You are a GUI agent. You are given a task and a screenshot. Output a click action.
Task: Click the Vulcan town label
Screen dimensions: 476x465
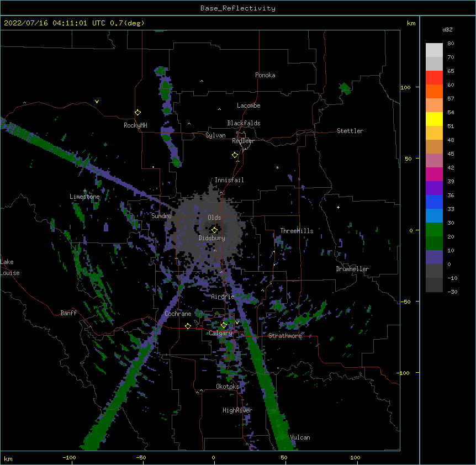pyautogui.click(x=300, y=437)
